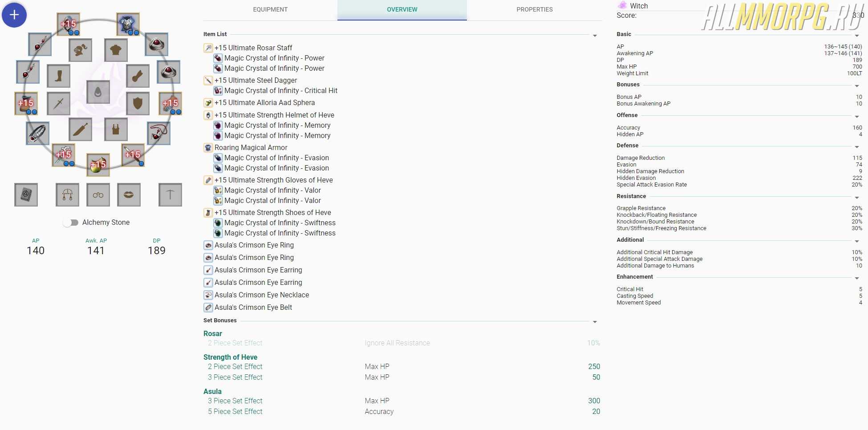Open the glasses outfit slot

click(x=98, y=195)
